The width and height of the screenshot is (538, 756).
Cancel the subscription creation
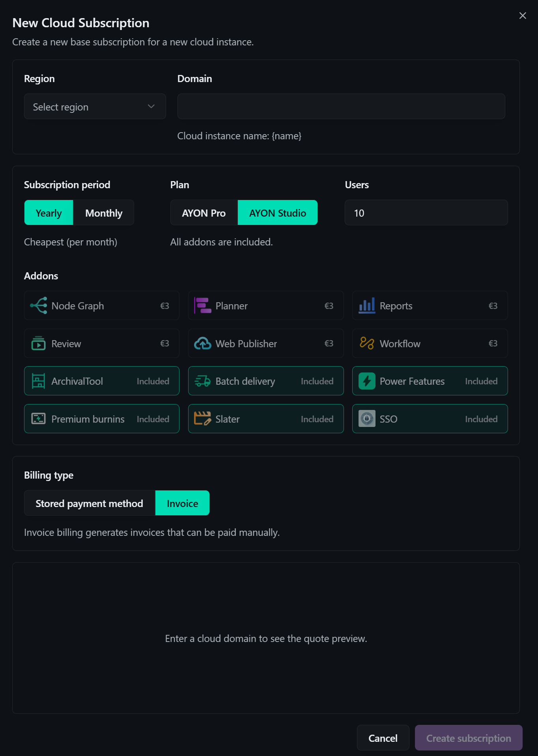[383, 738]
